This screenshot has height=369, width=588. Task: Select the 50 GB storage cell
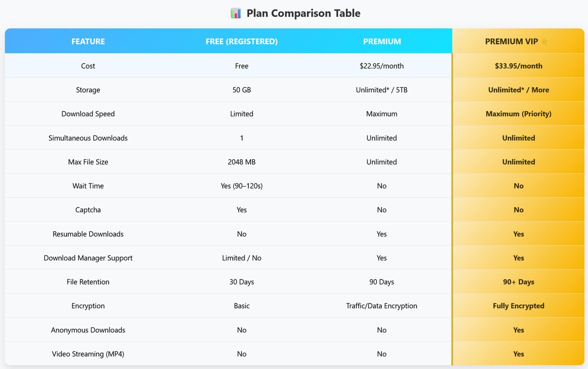click(x=242, y=90)
